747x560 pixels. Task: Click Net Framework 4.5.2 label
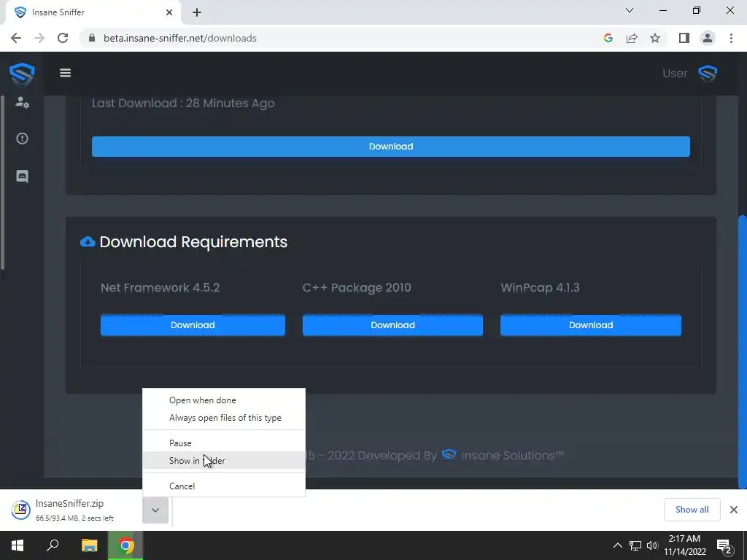pyautogui.click(x=160, y=287)
